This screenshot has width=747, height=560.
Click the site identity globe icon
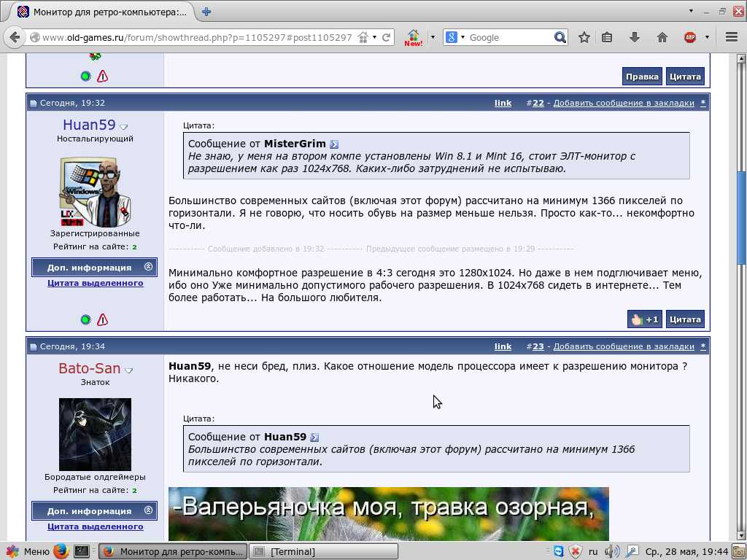pos(35,37)
